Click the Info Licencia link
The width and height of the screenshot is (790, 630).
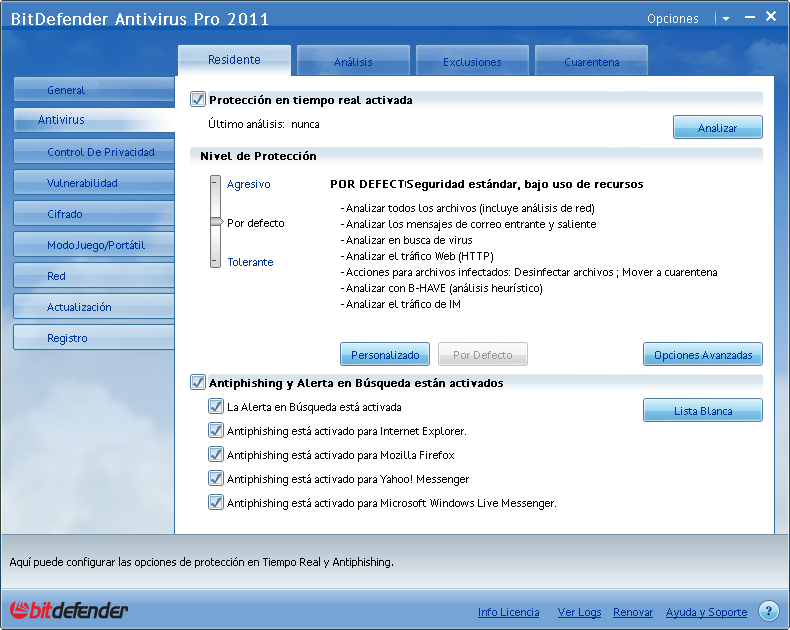pos(508,612)
